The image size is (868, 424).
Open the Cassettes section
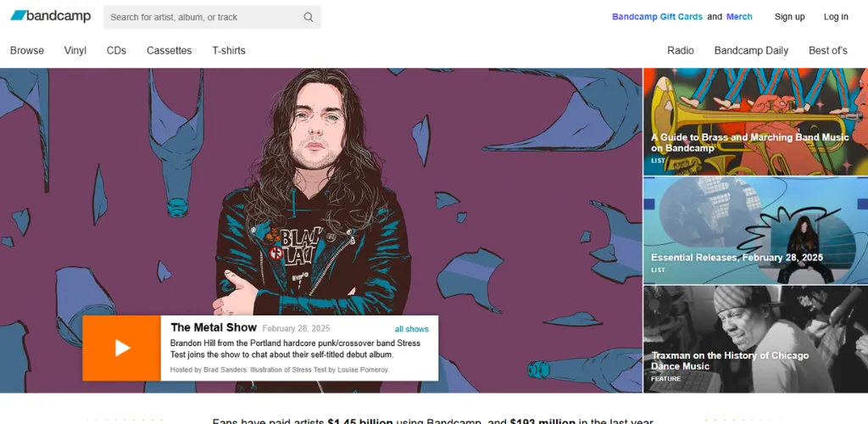[170, 50]
